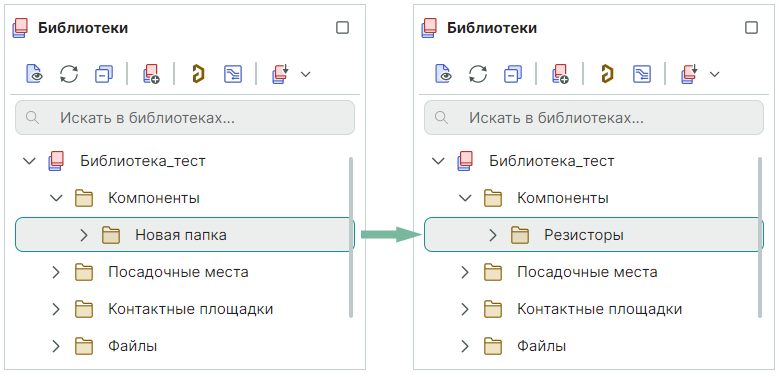Expand Контактные площадки chevron in left panel

pyautogui.click(x=56, y=309)
